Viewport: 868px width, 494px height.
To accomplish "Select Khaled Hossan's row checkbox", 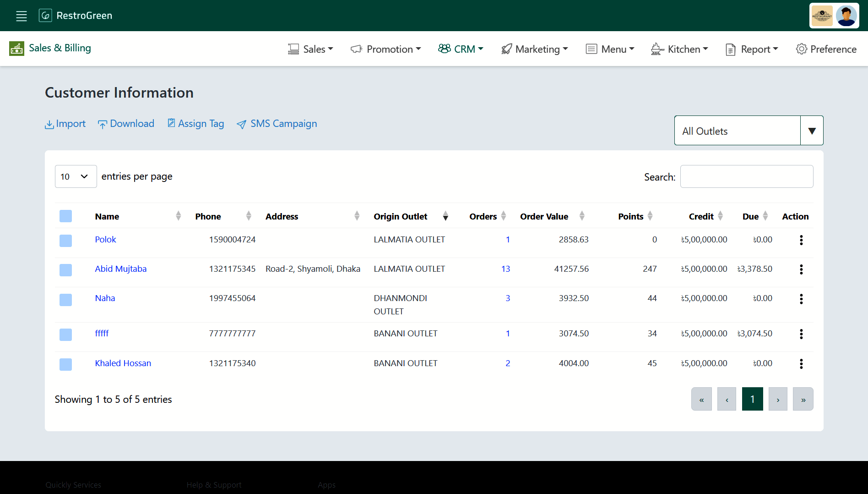I will pyautogui.click(x=65, y=364).
